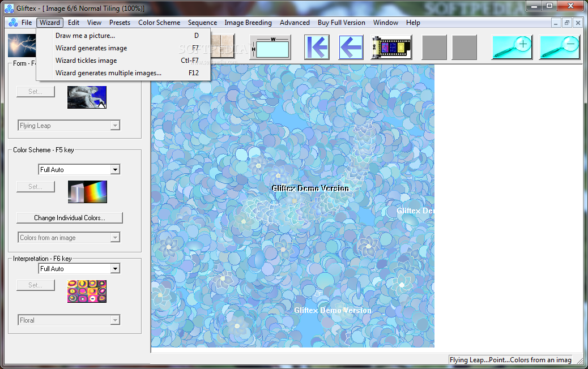Click the Interpretation colorful circles thumbnail
588x369 pixels.
(x=87, y=291)
